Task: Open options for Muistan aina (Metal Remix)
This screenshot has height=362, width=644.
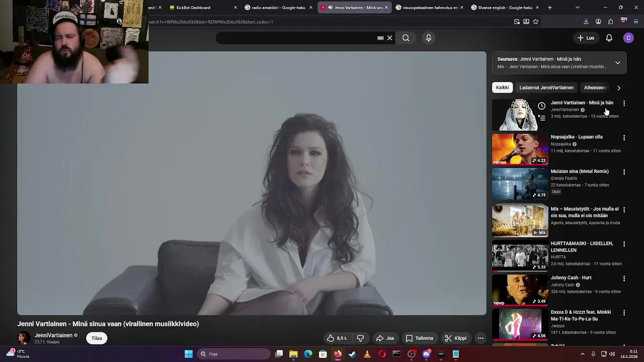Action: (x=624, y=172)
